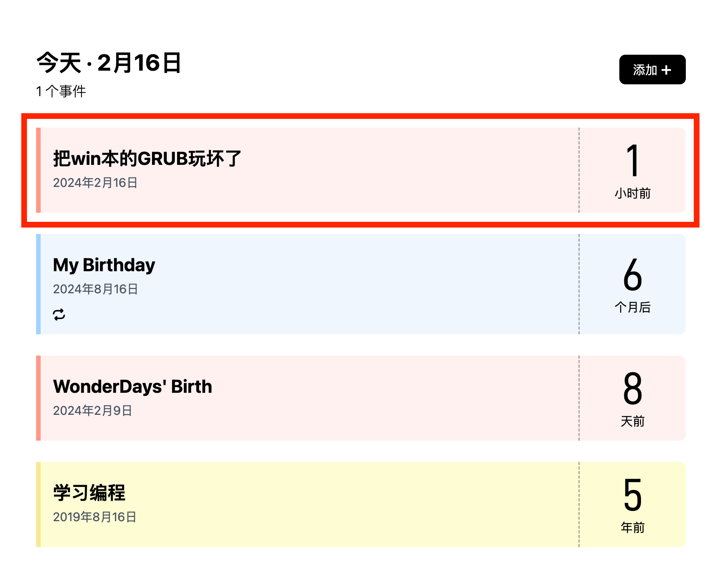Click the blue color strip on My Birthday
Viewport: 728px width, 585px height.
[x=38, y=284]
